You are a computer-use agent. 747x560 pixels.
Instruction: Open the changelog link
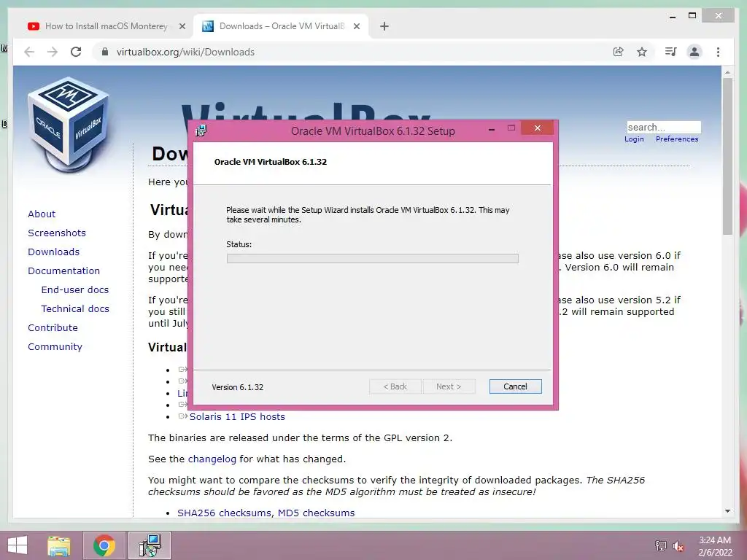(212, 459)
